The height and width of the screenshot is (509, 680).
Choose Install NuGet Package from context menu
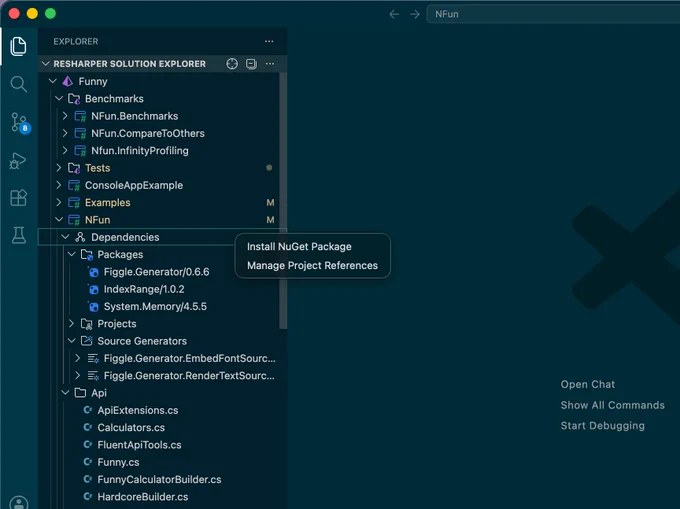[299, 247]
